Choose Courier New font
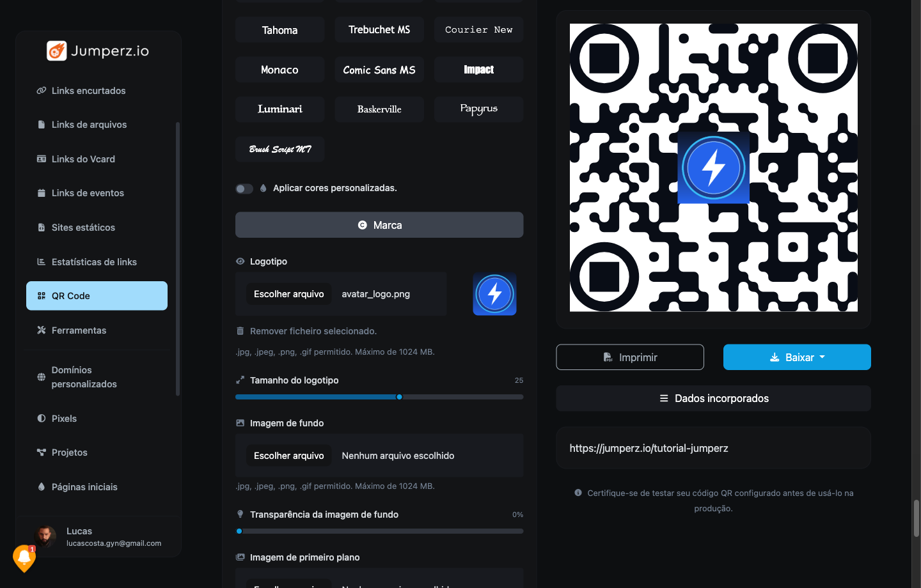 [479, 30]
